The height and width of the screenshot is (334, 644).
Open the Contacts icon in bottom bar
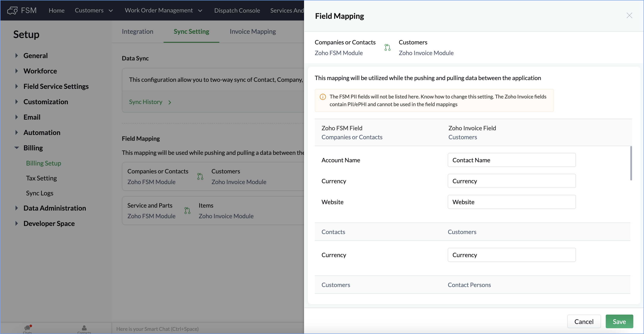coord(84,328)
